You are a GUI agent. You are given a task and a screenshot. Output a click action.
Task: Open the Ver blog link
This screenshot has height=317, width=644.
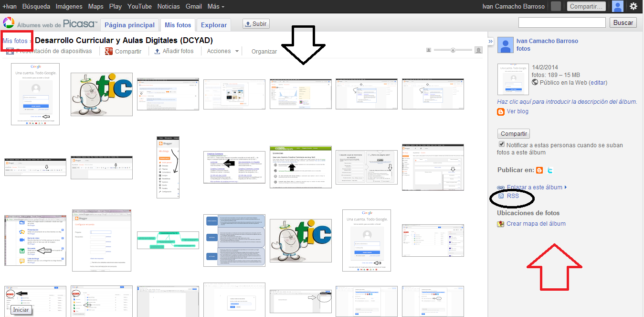[517, 111]
